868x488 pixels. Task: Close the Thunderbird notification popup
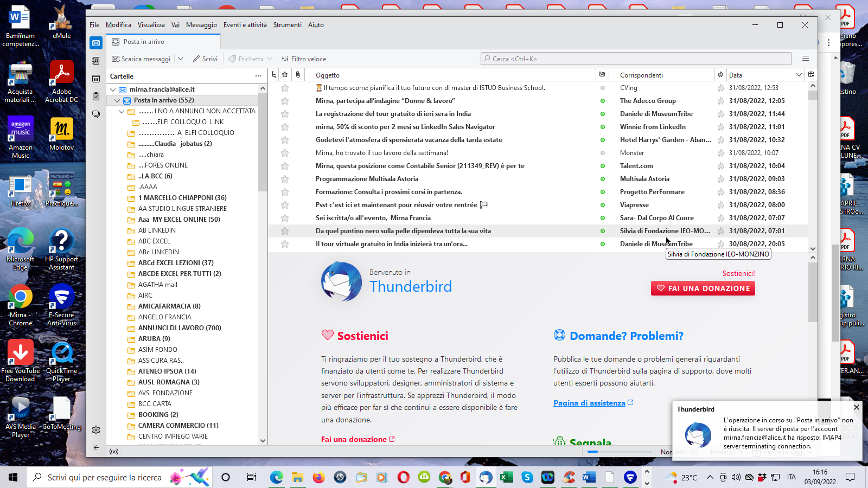tap(857, 407)
